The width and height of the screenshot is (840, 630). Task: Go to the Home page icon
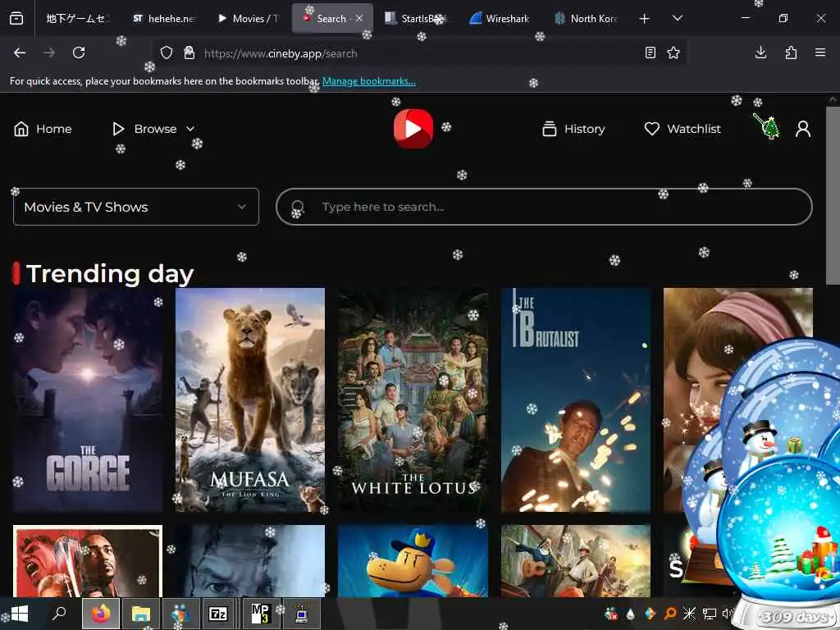point(21,129)
